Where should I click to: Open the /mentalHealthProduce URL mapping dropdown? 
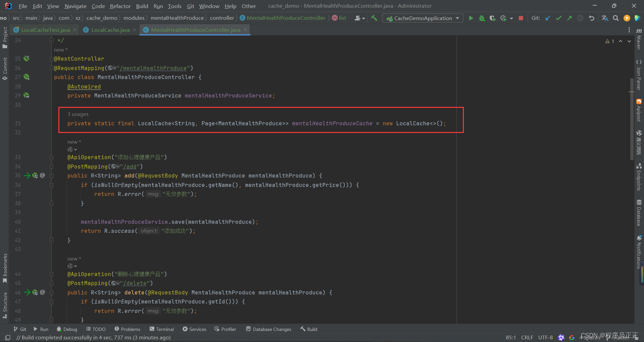point(112,68)
